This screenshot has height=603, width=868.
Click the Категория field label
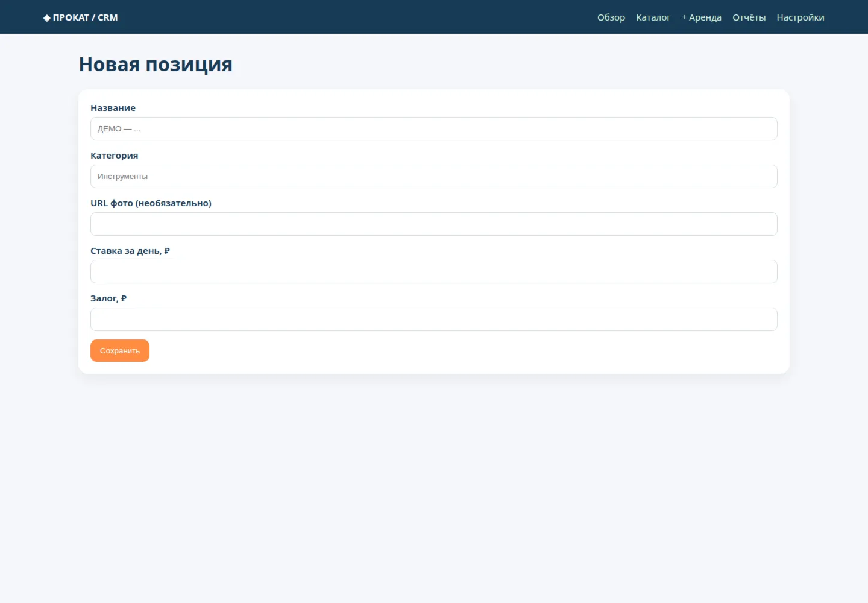click(115, 156)
